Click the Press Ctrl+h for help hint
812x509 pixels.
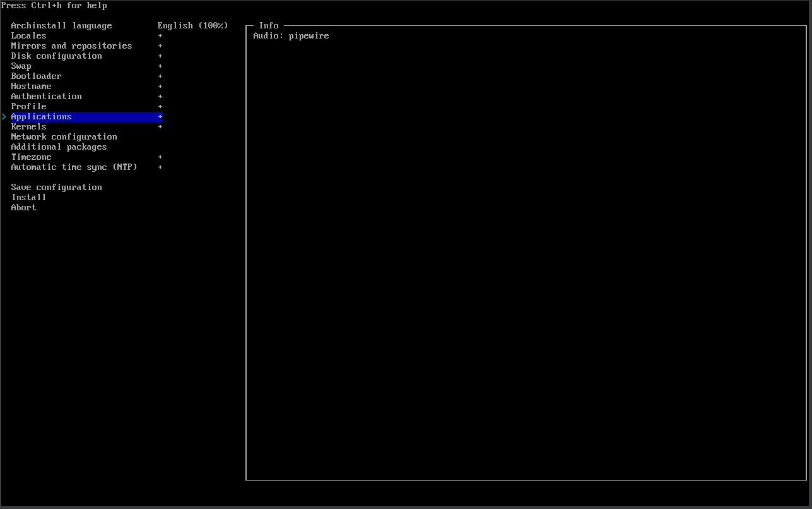(x=54, y=6)
